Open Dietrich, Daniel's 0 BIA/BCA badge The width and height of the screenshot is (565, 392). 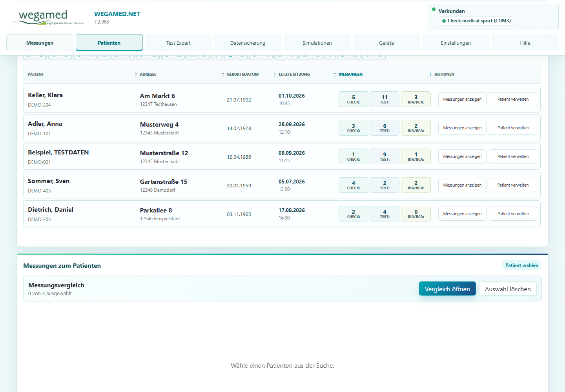[416, 214]
